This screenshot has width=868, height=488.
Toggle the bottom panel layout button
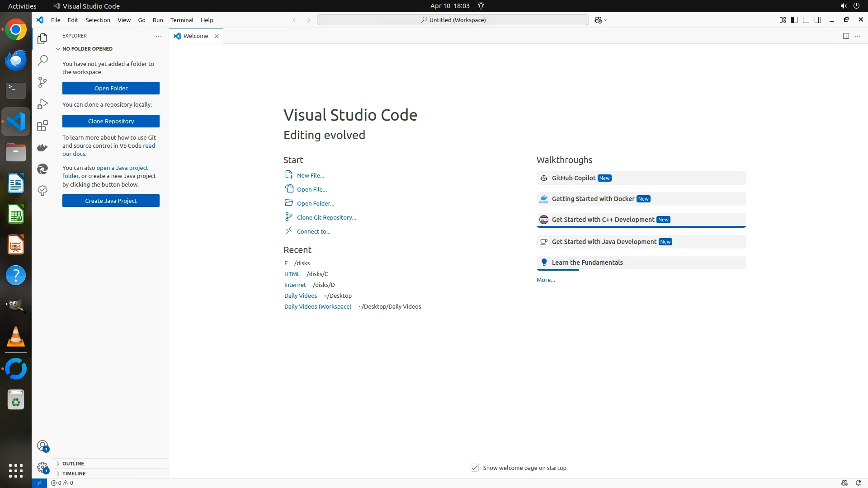click(x=806, y=20)
